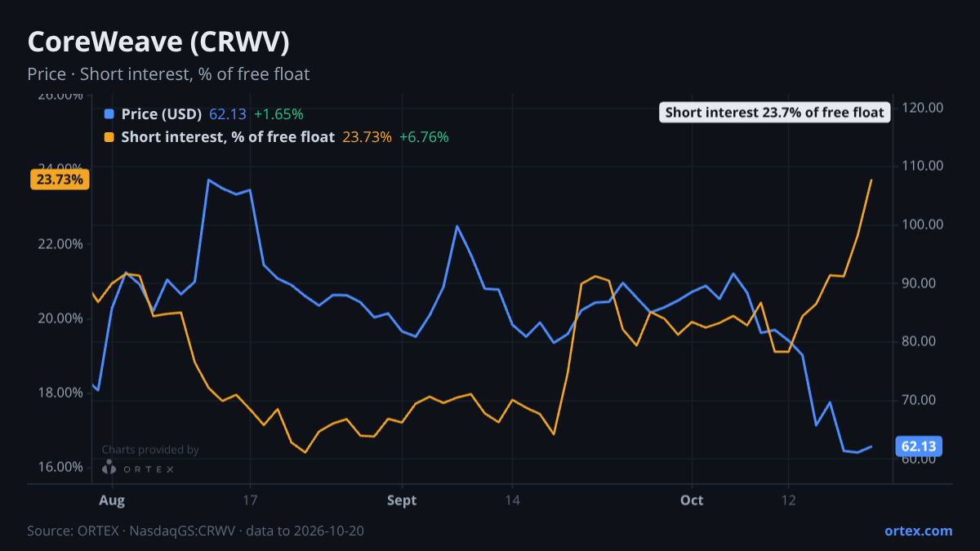Select the Short interest, % of free float legend label

(228, 137)
